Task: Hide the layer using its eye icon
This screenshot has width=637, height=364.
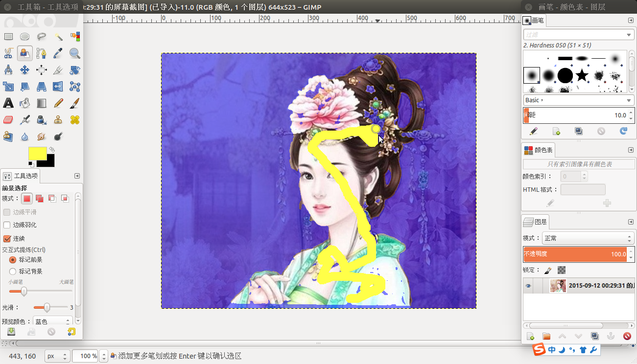Action: click(x=528, y=286)
